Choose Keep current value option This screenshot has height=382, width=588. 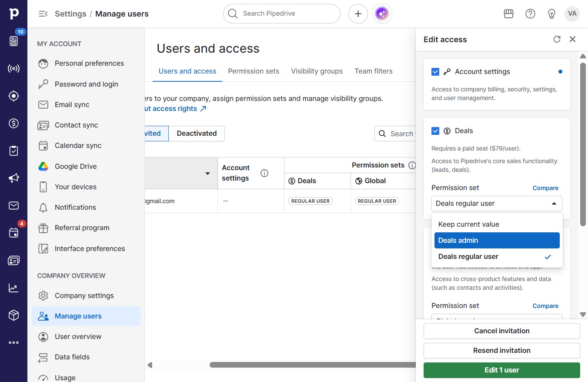497,225
